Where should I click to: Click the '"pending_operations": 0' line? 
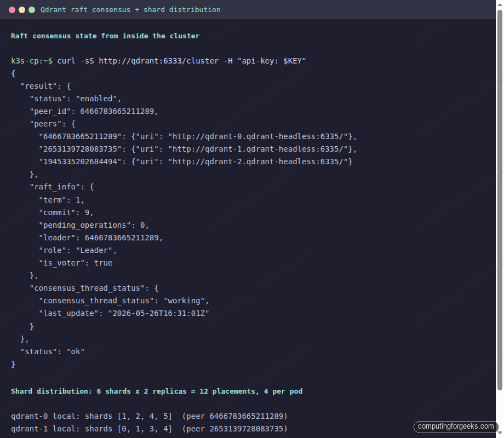tap(94, 225)
